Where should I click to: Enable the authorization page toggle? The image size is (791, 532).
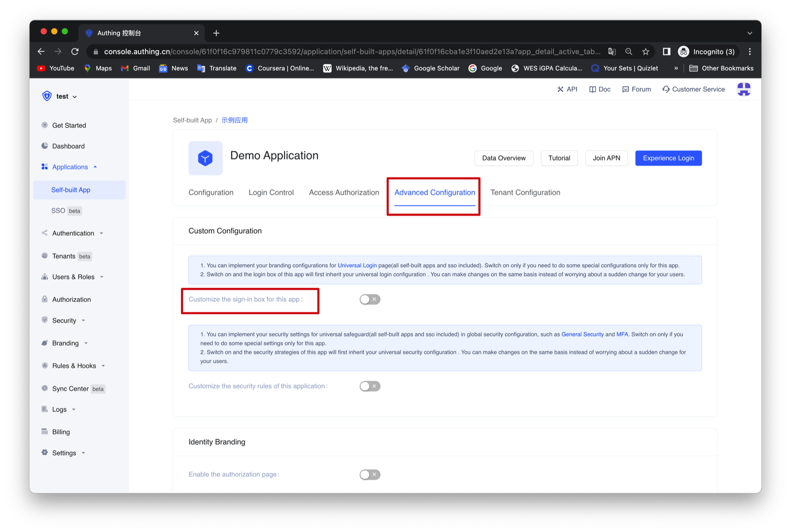[x=370, y=475]
